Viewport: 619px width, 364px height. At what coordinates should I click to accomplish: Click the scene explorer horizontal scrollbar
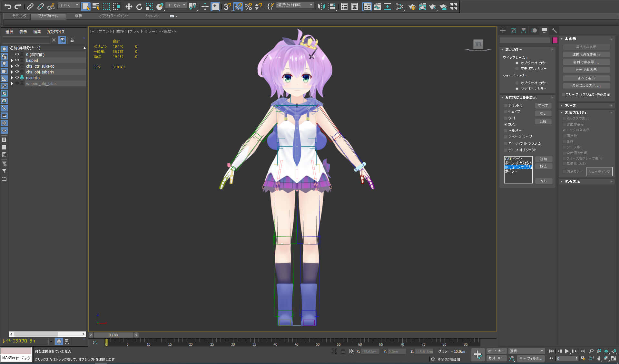click(47, 334)
